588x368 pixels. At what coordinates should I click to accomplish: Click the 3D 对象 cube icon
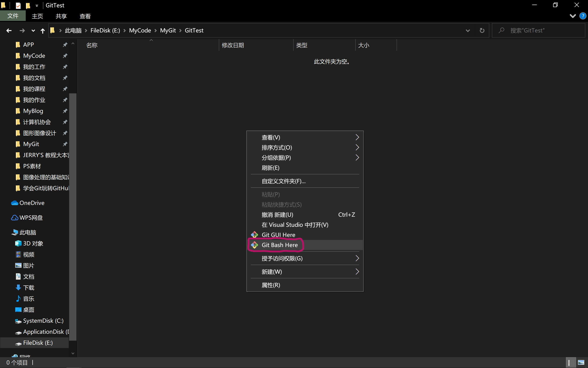pyautogui.click(x=18, y=243)
